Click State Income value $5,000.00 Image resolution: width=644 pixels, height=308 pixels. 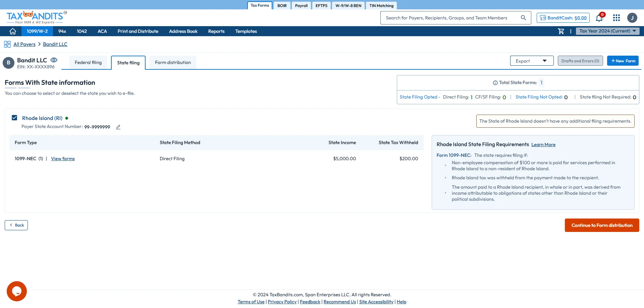coord(344,159)
